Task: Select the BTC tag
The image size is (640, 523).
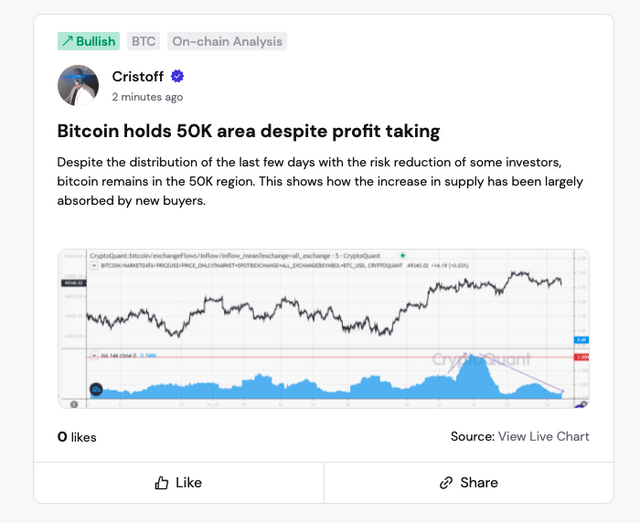Action: point(144,41)
